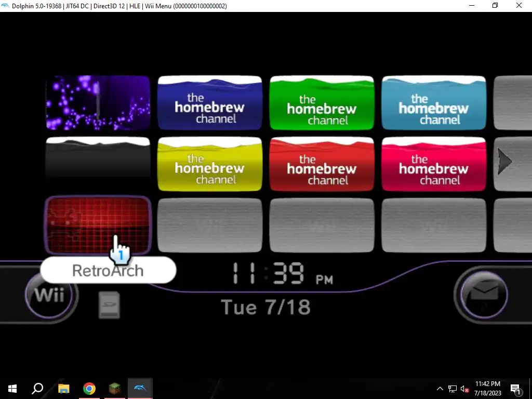
Task: Switch to Minecraft on the taskbar
Action: 115,389
